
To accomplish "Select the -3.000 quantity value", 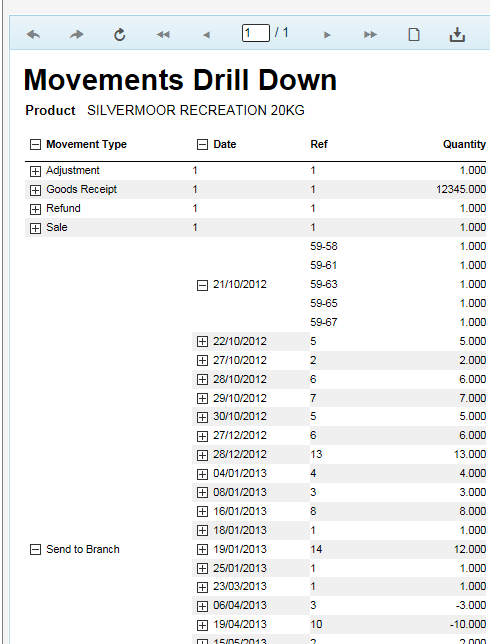I will (471, 605).
